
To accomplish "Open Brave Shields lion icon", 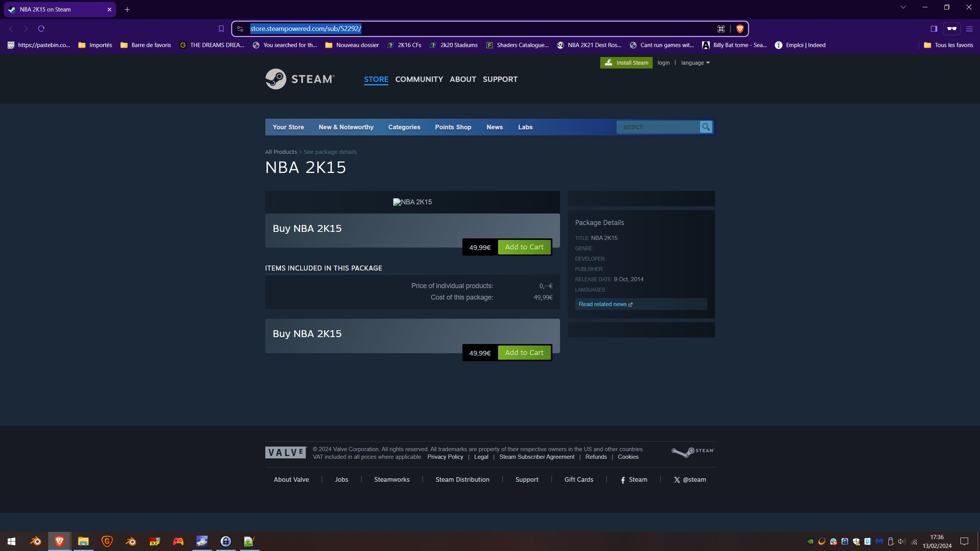I will point(740,29).
